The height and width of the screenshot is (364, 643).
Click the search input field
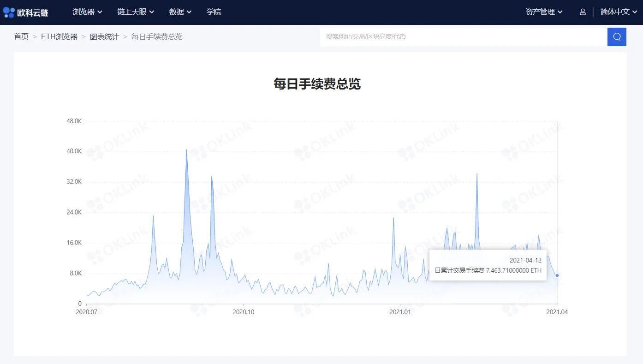[x=461, y=36]
